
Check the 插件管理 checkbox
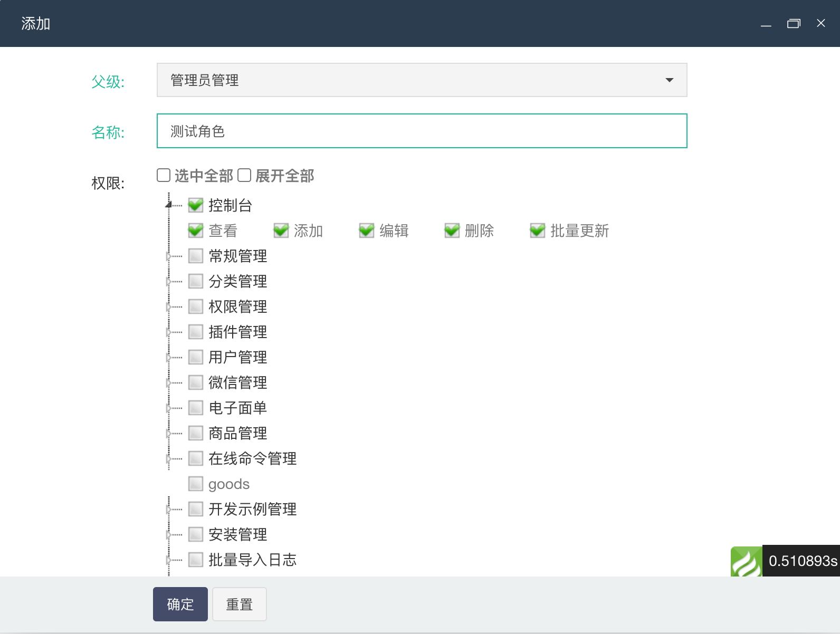click(x=196, y=332)
